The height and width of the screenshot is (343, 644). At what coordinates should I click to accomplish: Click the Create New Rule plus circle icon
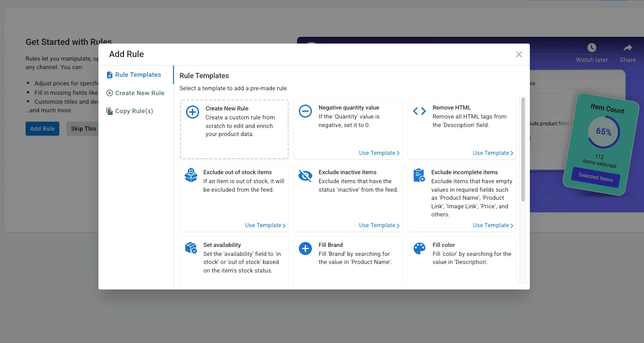(x=192, y=112)
